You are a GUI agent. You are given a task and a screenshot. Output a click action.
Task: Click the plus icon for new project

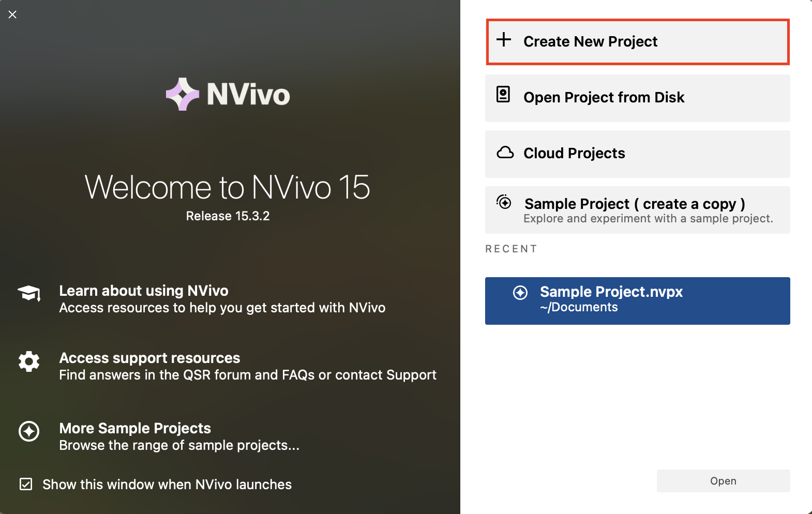504,40
